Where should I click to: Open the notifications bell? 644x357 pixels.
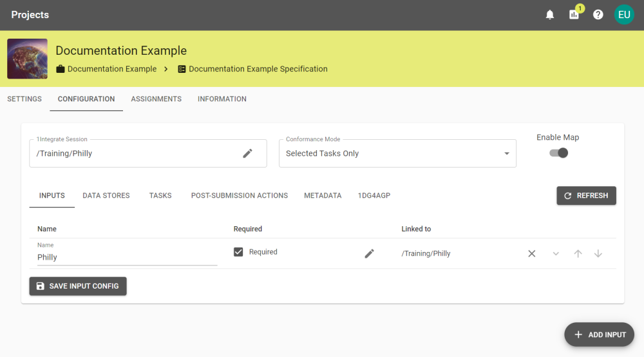[549, 15]
